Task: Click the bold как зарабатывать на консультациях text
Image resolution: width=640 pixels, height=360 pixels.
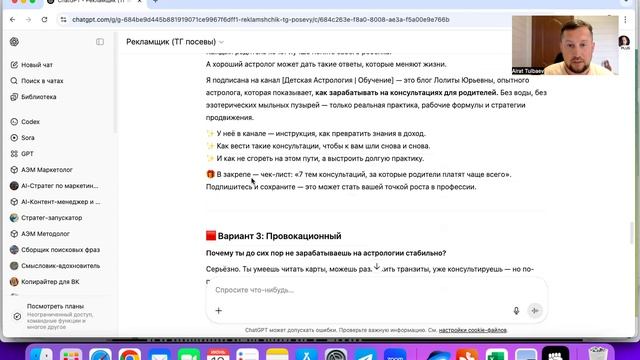Action: pyautogui.click(x=407, y=93)
